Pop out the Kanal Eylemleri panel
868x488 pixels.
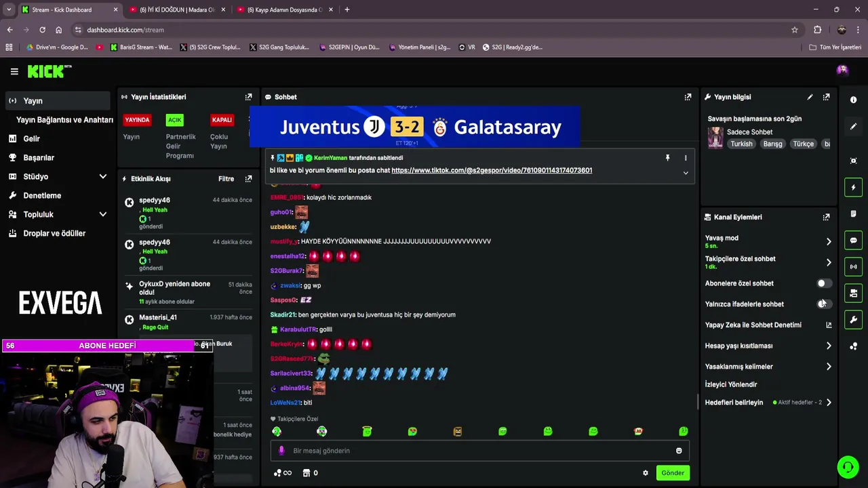[826, 218]
